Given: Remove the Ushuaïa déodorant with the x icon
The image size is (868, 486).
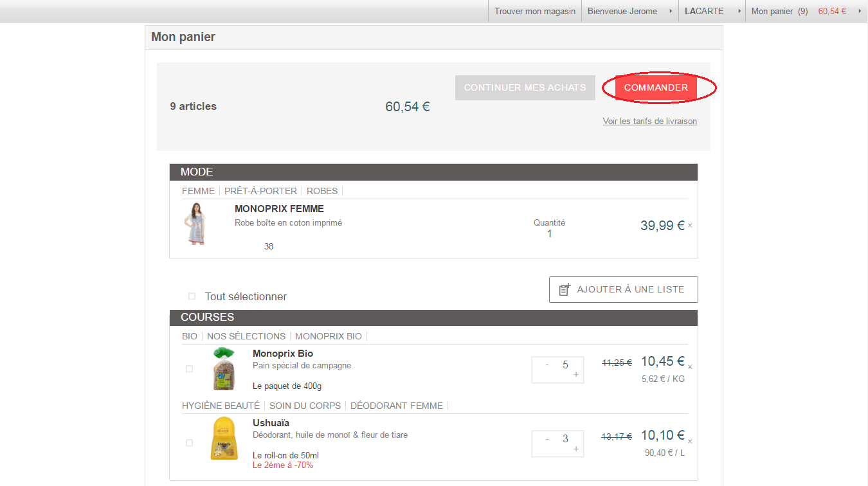Looking at the screenshot, I should click(690, 441).
